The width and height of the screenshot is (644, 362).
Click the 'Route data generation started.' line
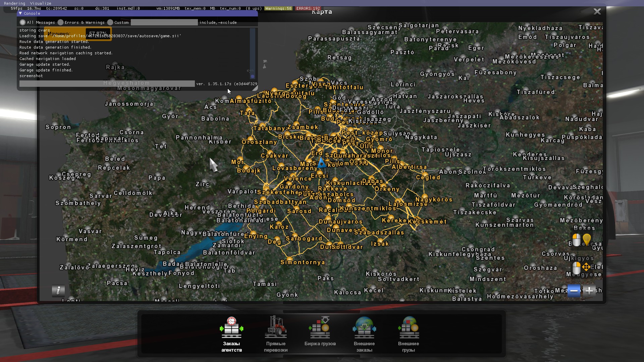tap(54, 42)
